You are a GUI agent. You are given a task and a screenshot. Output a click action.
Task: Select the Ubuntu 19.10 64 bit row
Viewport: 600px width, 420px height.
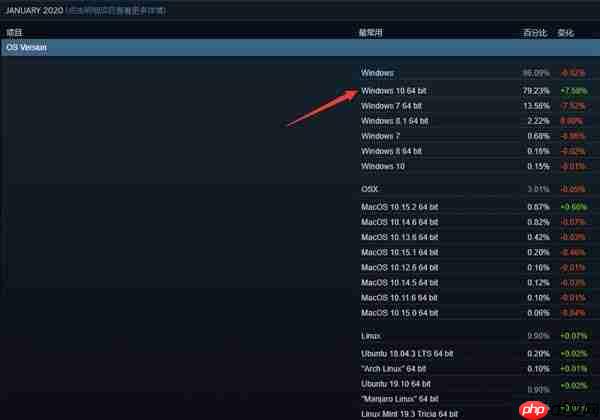pyautogui.click(x=474, y=384)
